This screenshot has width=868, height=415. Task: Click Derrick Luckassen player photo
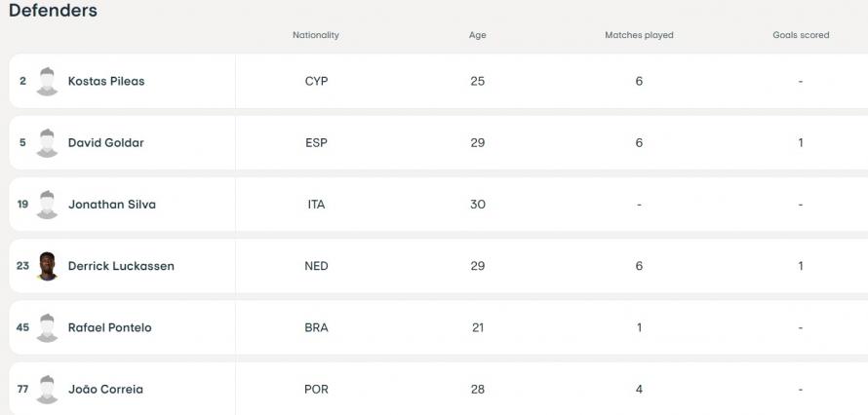coord(47,266)
